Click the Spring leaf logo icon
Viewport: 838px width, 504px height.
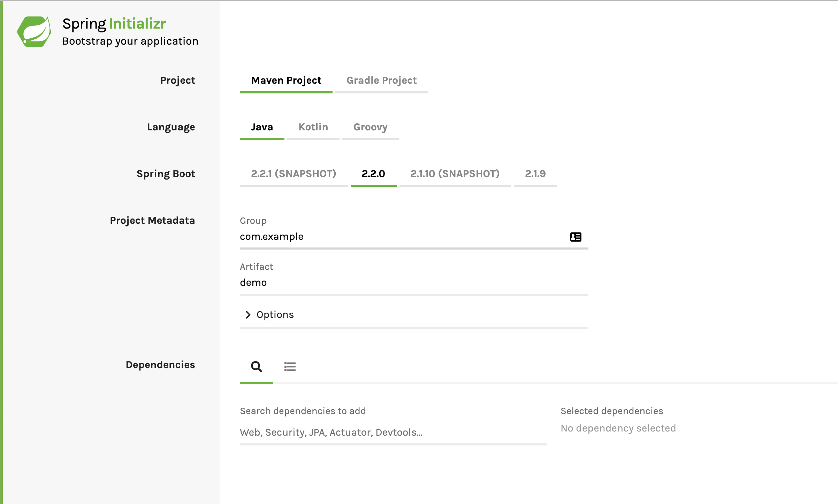(34, 32)
